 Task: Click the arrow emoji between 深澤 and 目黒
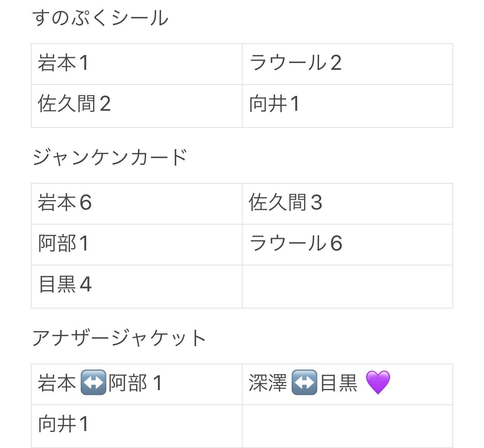[x=304, y=382]
